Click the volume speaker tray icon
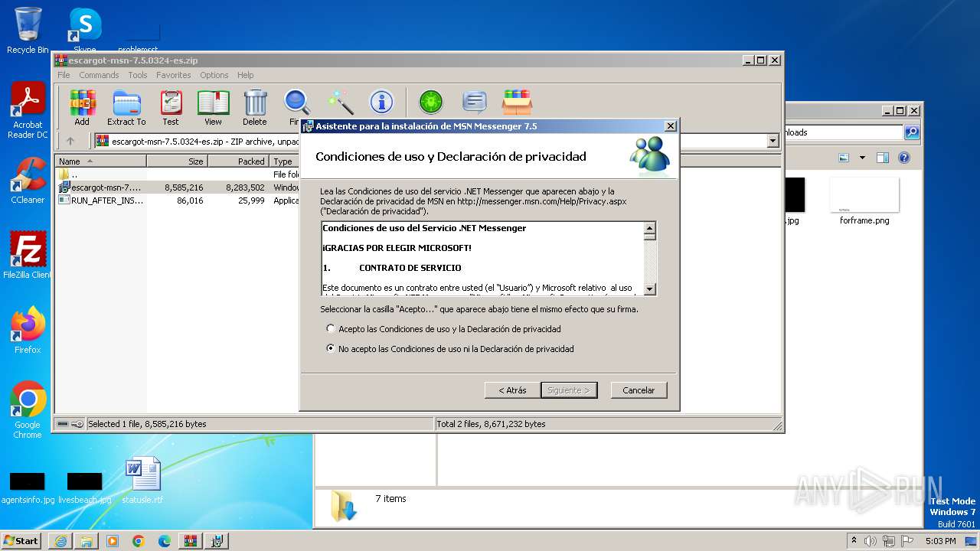The width and height of the screenshot is (980, 551). point(870,541)
